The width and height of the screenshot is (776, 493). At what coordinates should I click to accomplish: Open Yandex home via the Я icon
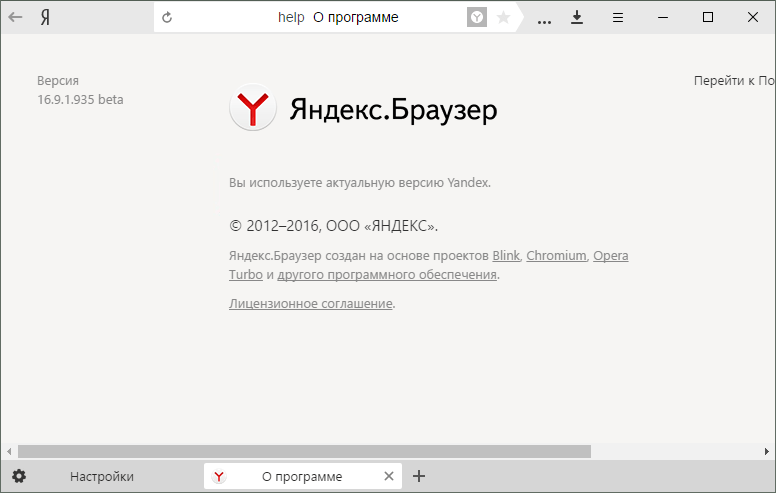(45, 17)
